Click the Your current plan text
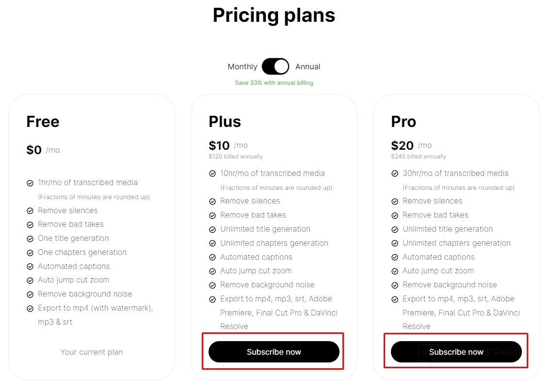The width and height of the screenshot is (551, 392). tap(92, 352)
